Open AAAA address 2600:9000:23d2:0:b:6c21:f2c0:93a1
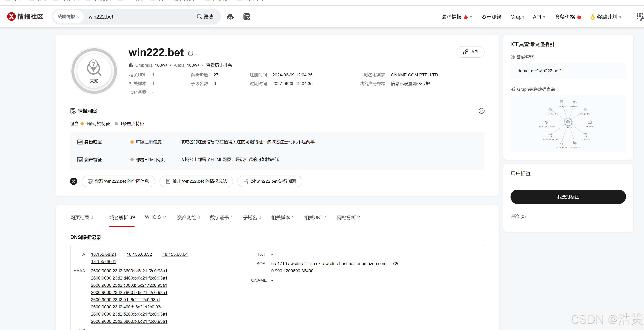This screenshot has width=644, height=330. [126, 300]
